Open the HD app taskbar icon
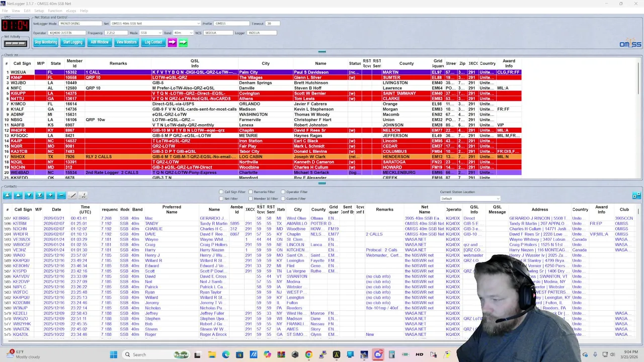 pyautogui.click(x=419, y=354)
